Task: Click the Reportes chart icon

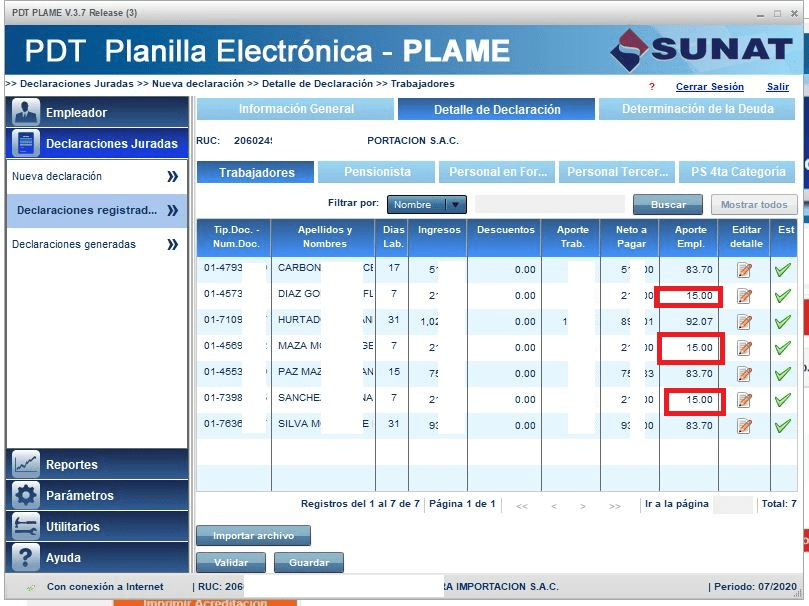Action: click(x=26, y=464)
